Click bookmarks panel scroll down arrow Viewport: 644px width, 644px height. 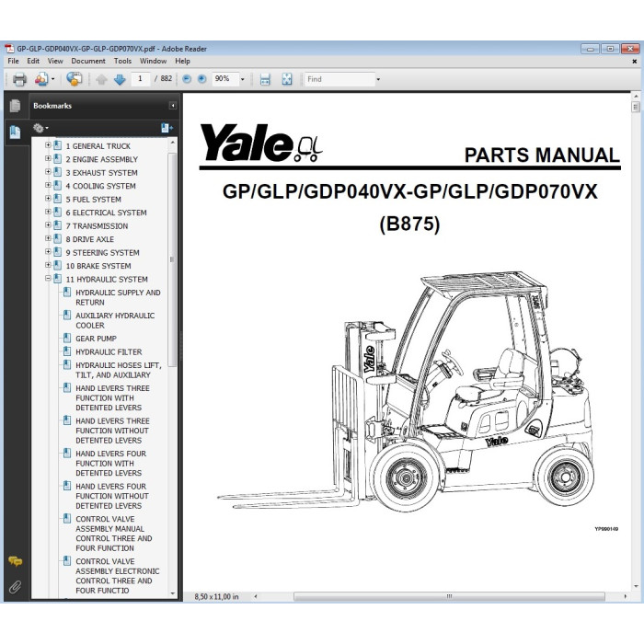coord(173,594)
